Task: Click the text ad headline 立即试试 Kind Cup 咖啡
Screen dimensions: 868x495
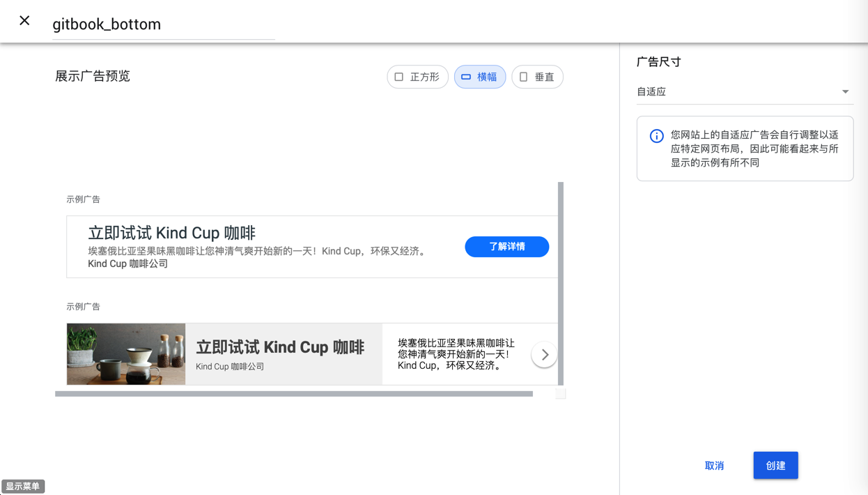Action: 171,233
